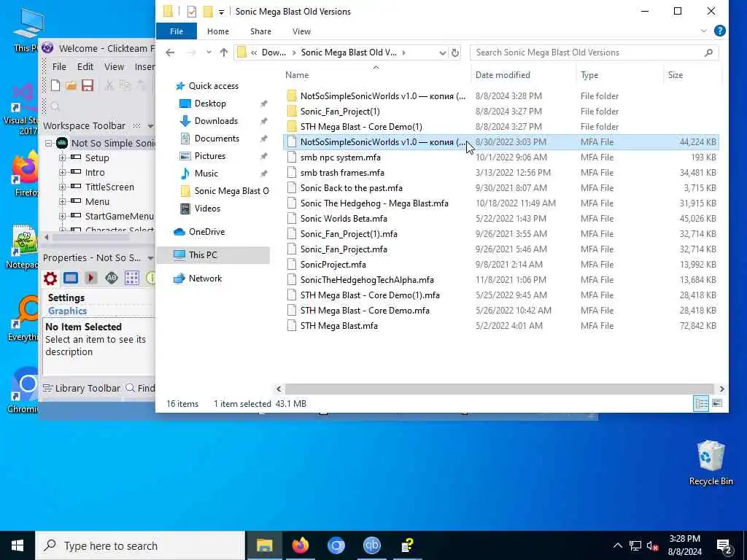This screenshot has height=560, width=747.
Task: Click the Open folder icon in Clickteam toolbar
Action: coord(71,85)
